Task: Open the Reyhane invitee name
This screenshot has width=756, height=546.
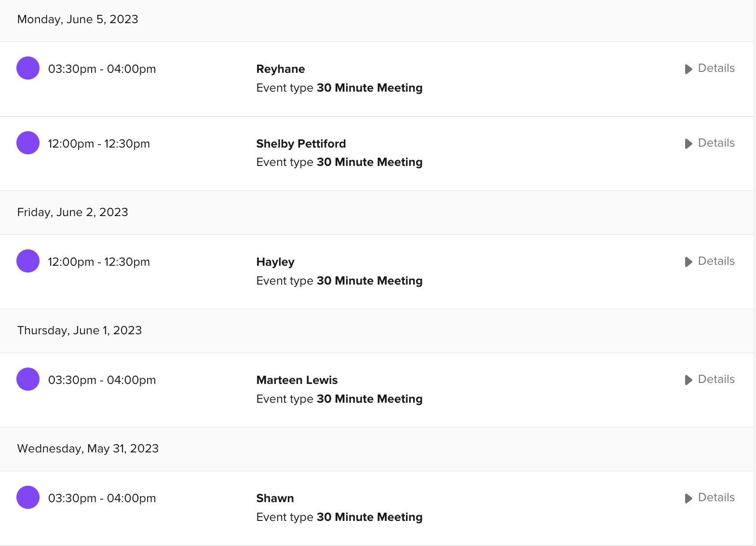Action: [281, 69]
